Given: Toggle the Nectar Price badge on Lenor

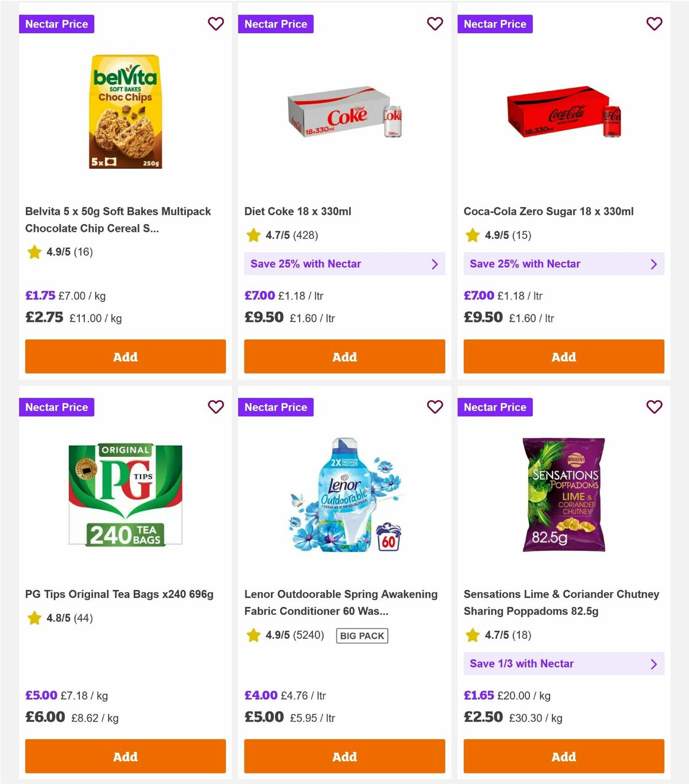Looking at the screenshot, I should click(276, 407).
